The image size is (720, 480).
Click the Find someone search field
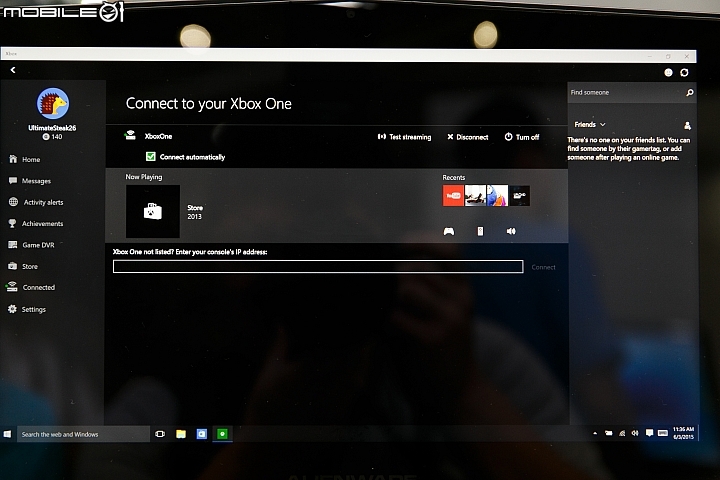click(x=632, y=92)
